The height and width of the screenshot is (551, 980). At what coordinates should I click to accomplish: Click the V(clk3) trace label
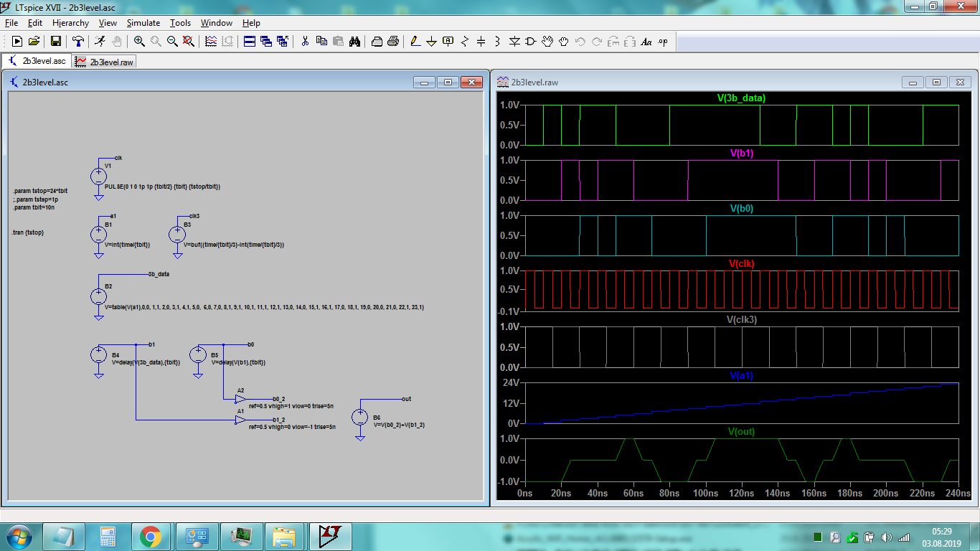point(742,319)
